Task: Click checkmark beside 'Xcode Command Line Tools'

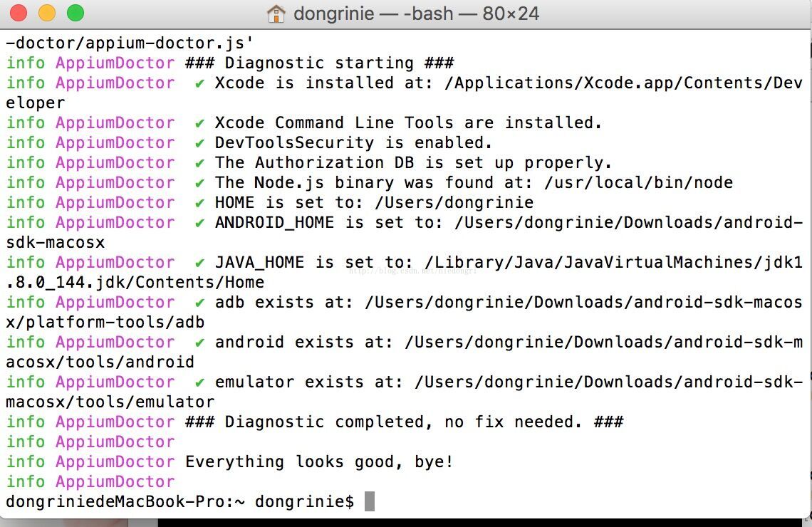Action: coord(200,123)
